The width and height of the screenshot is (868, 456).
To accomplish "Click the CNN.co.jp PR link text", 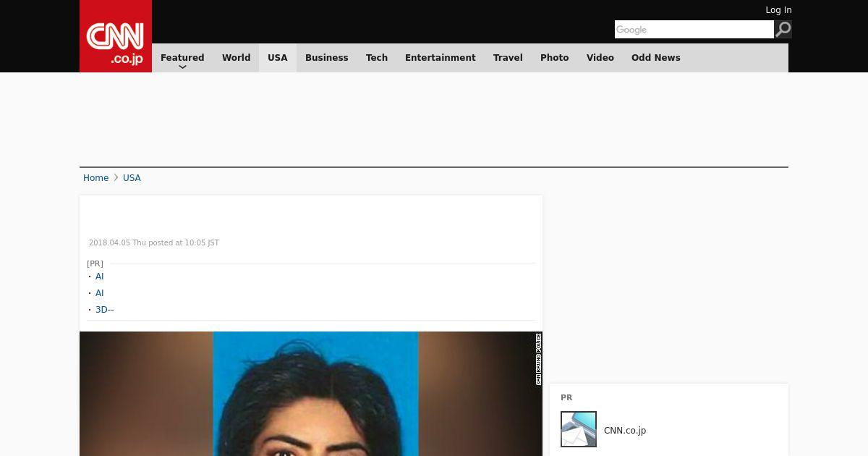I will point(625,431).
